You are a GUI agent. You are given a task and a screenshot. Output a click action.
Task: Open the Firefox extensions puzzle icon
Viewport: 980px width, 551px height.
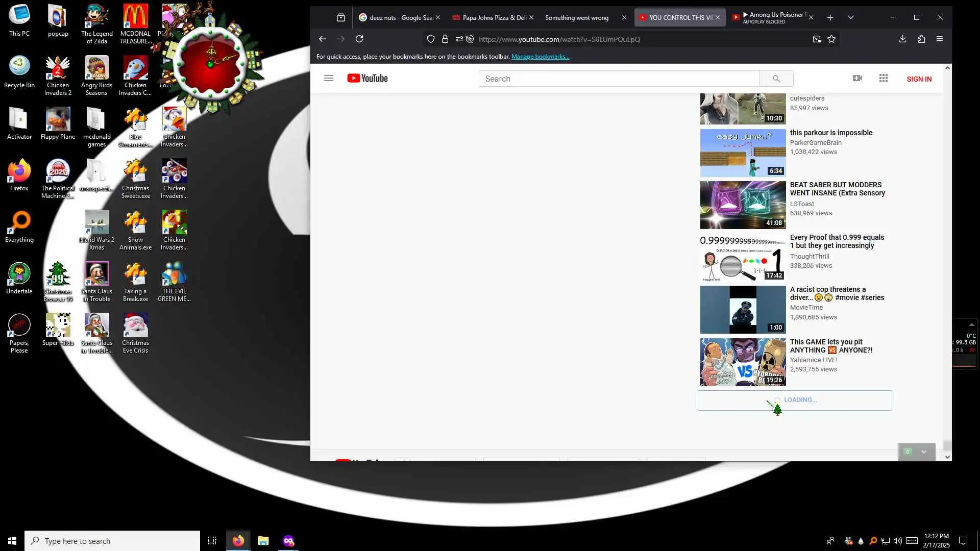tap(921, 39)
